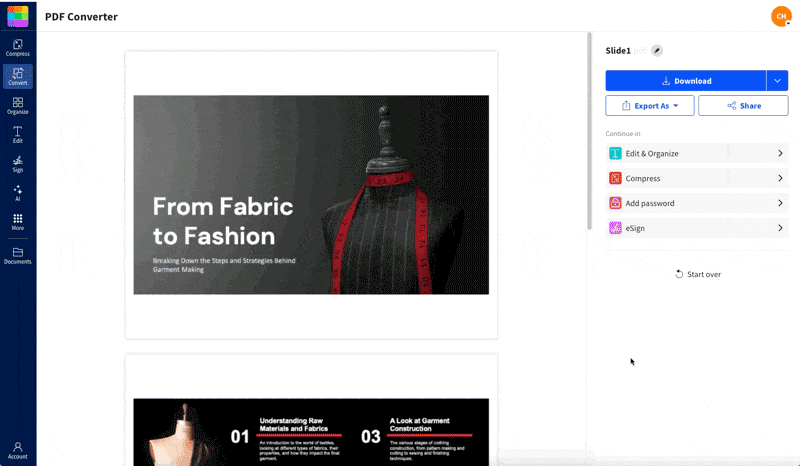Open the Sign tool in sidebar
800x466 pixels.
click(x=18, y=163)
